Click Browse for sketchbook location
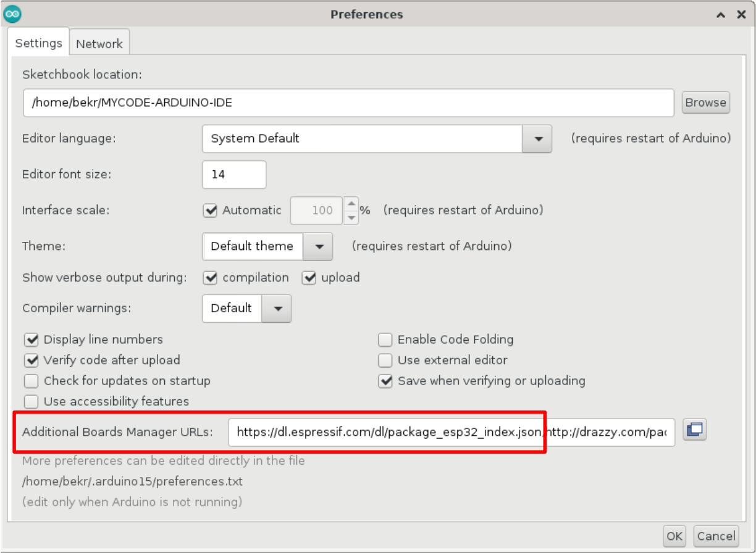The image size is (756, 553). [x=705, y=102]
